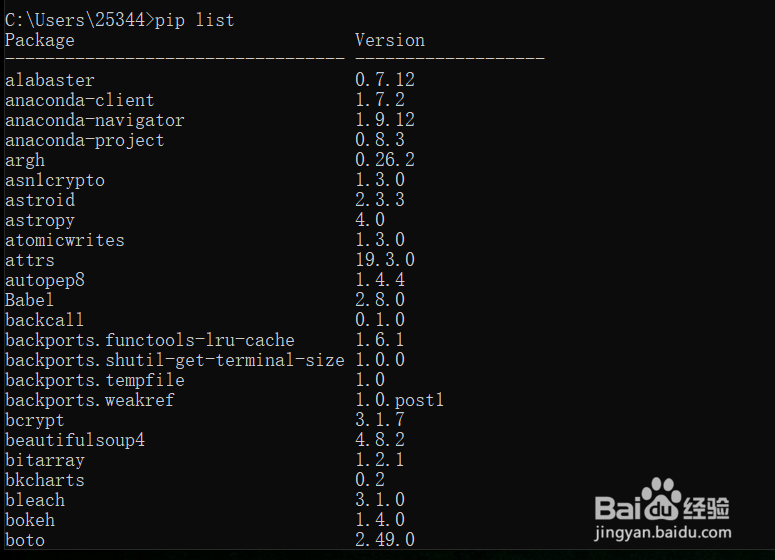Click the astroid package entry
Image resolution: width=775 pixels, height=560 pixels.
pyautogui.click(x=40, y=200)
